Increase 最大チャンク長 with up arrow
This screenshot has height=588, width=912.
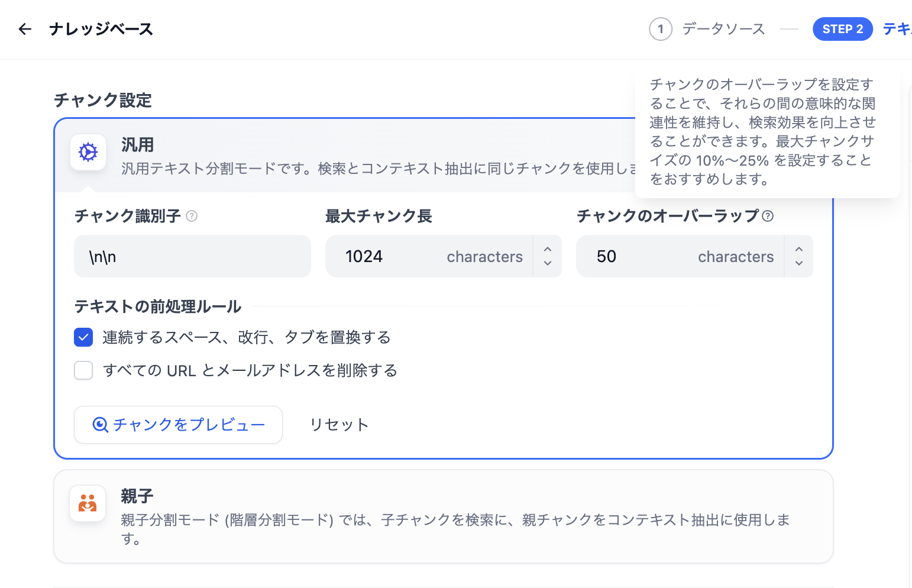click(548, 249)
